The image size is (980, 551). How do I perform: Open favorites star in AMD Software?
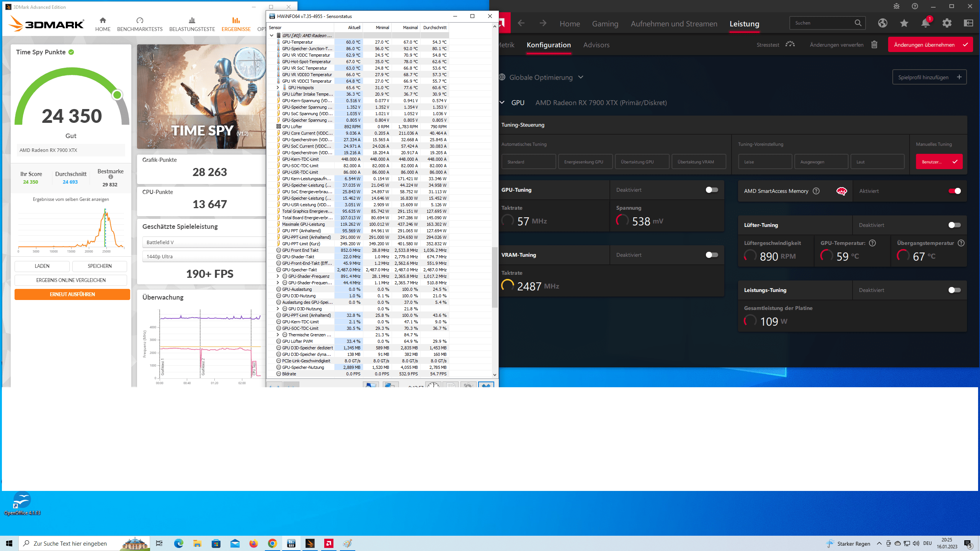coord(904,23)
